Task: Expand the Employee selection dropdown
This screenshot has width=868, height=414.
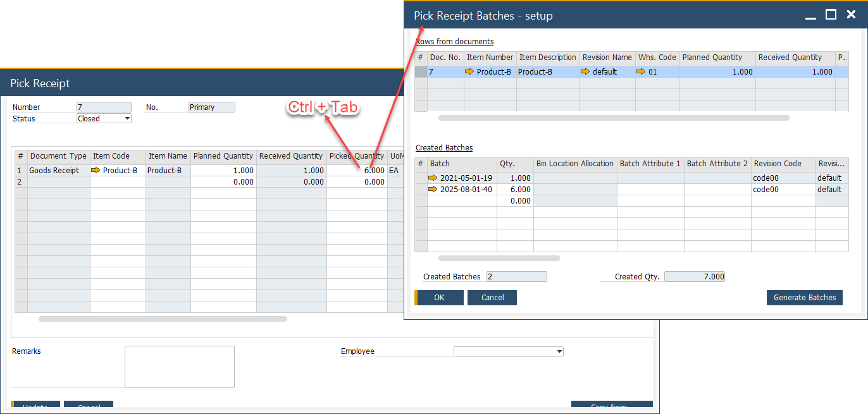Action: (x=558, y=351)
